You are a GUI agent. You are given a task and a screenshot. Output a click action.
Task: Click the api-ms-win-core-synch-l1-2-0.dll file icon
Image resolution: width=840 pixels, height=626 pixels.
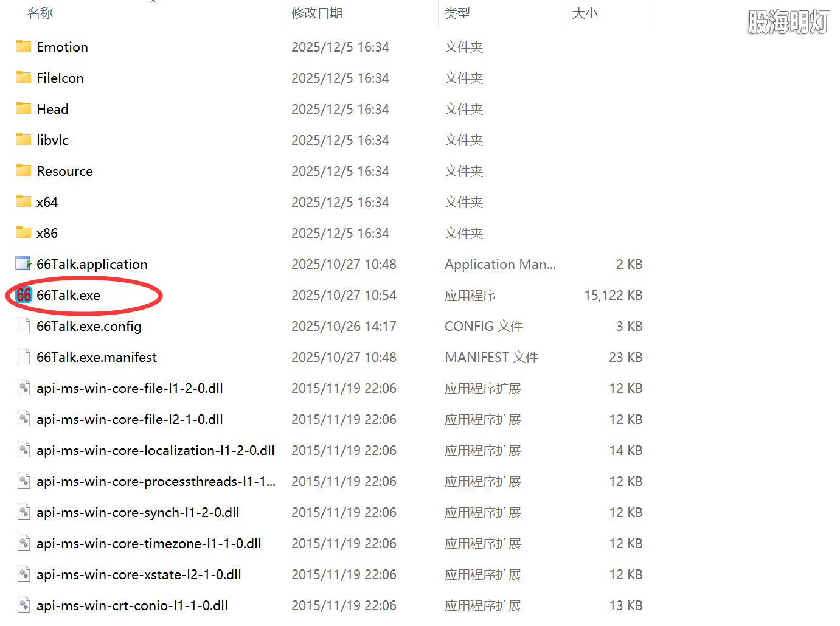tap(24, 512)
